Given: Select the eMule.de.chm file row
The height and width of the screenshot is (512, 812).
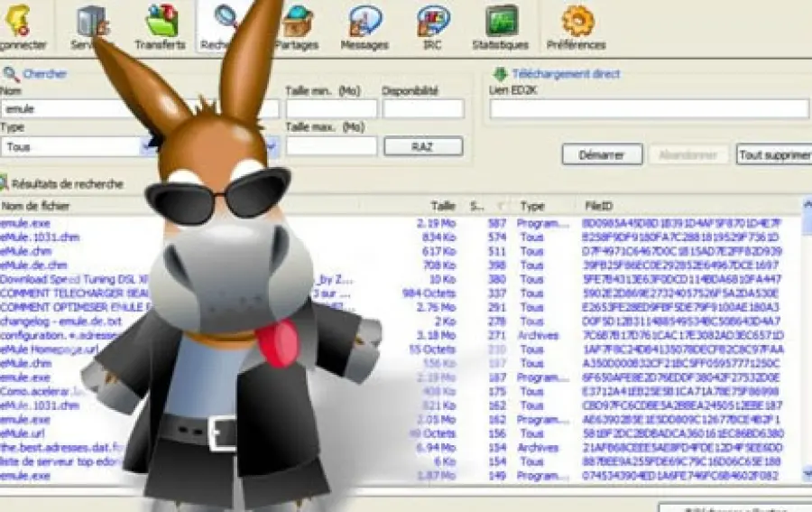Looking at the screenshot, I should point(33,265).
